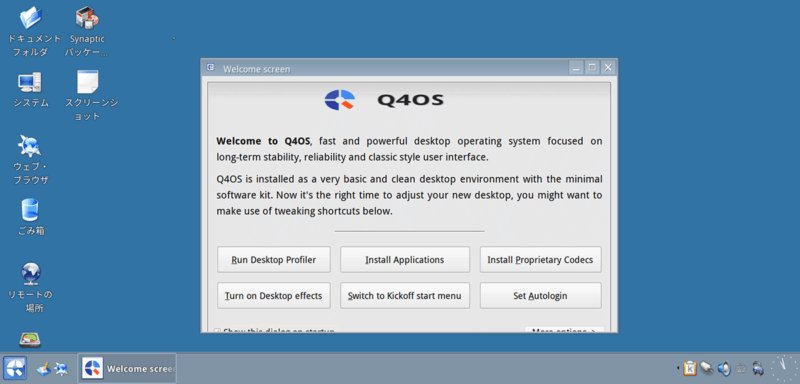Open the ごみ箱 trash icon
The height and width of the screenshot is (384, 800).
pos(31,217)
